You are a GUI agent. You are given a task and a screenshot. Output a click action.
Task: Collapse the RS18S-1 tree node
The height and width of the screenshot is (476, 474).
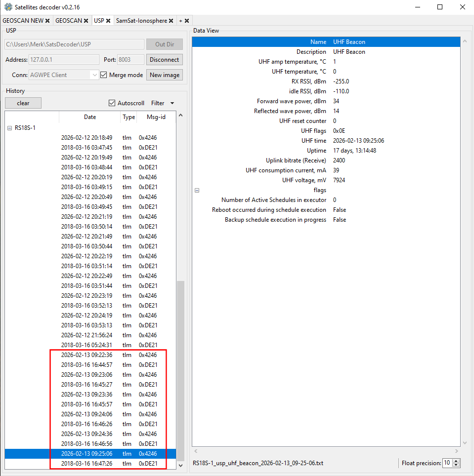tap(9, 128)
